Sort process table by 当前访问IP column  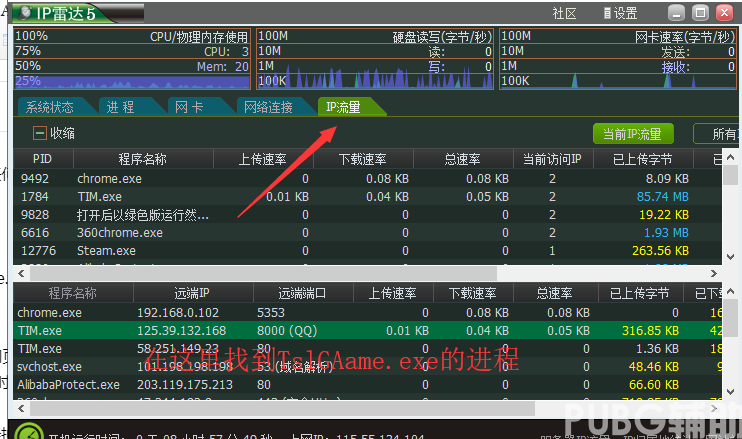[x=552, y=159]
